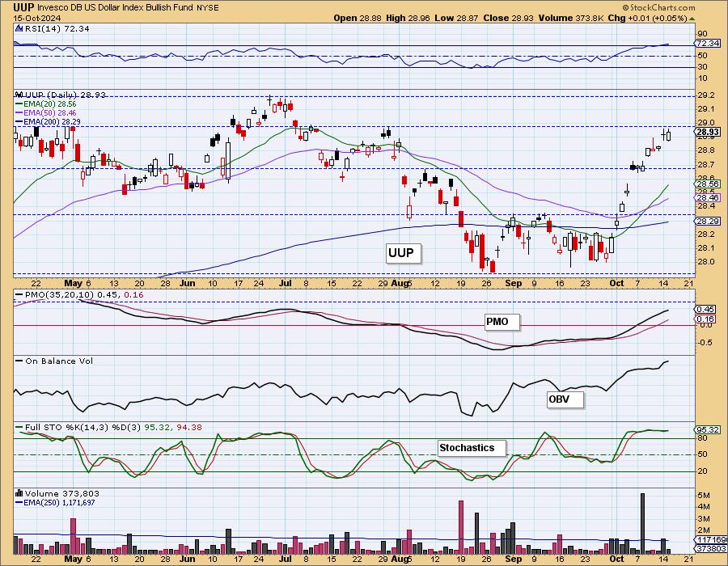
Task: Click the most recent candlestick on price chart
Action: point(669,134)
